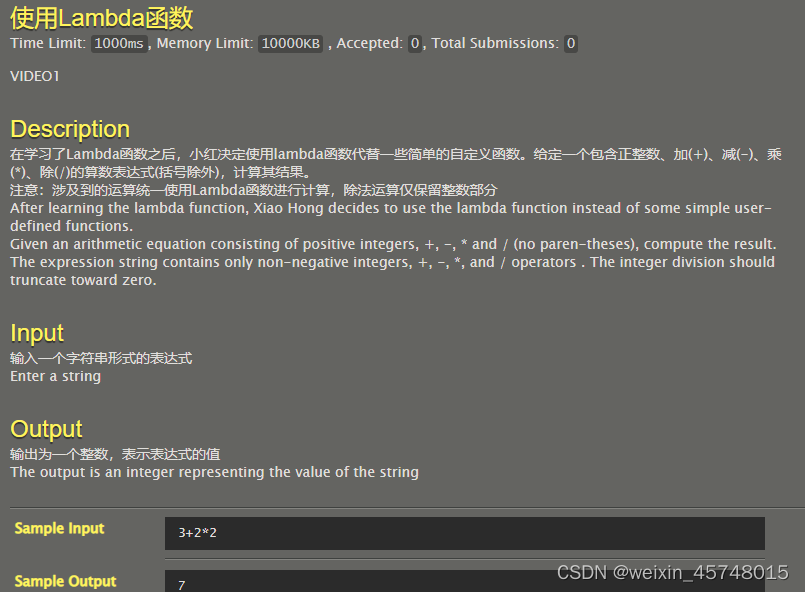805x592 pixels.
Task: Select the Enter a string instruction text
Action: pos(55,375)
